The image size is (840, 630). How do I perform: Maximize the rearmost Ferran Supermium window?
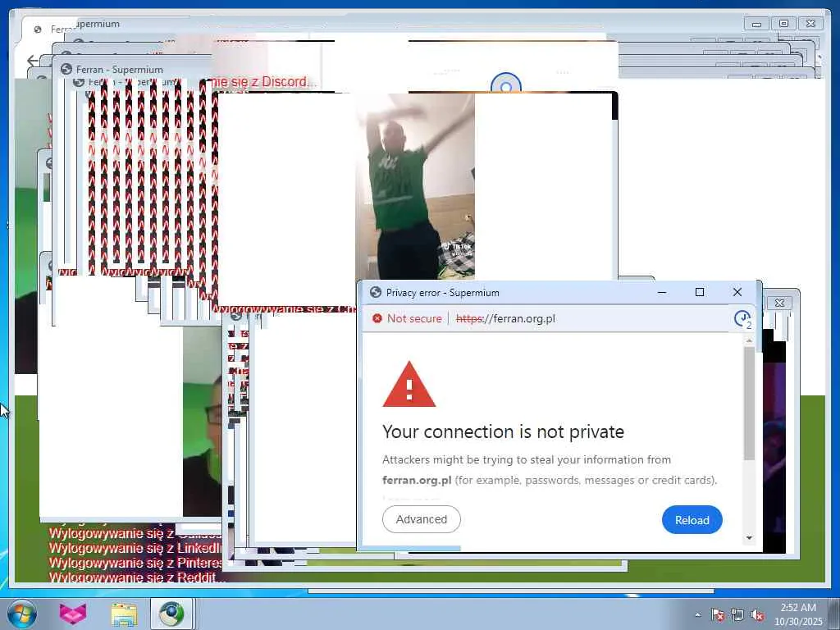tap(783, 24)
